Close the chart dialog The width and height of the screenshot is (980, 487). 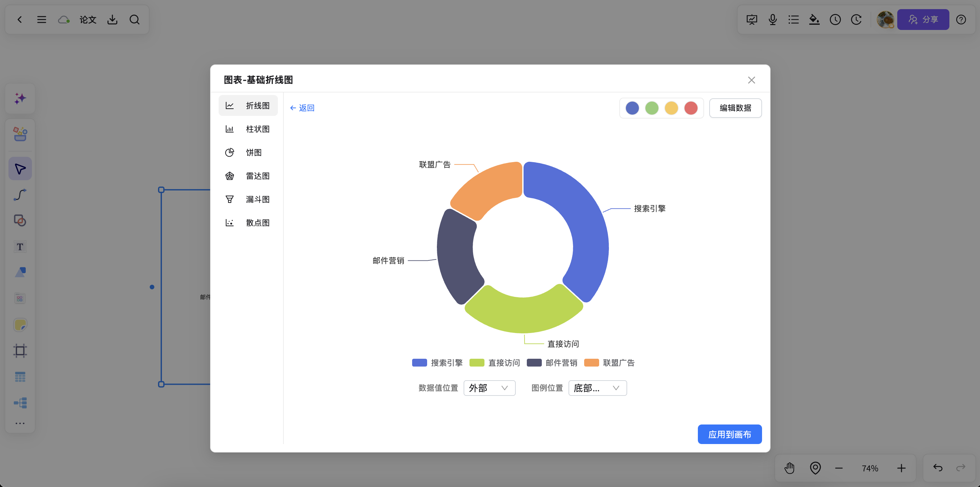click(x=751, y=80)
